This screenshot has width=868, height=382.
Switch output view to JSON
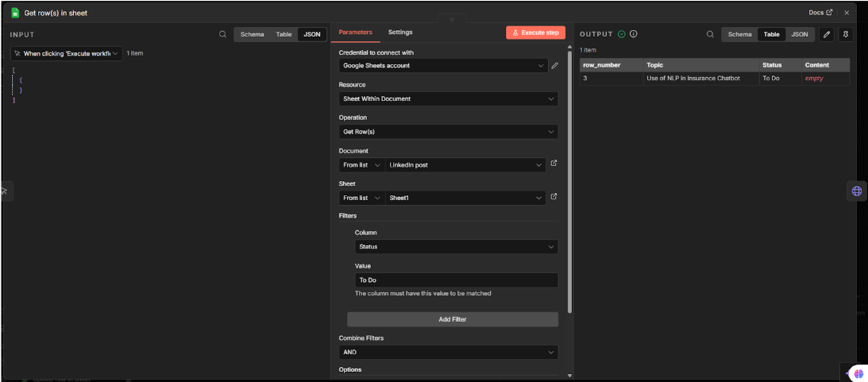coord(800,34)
